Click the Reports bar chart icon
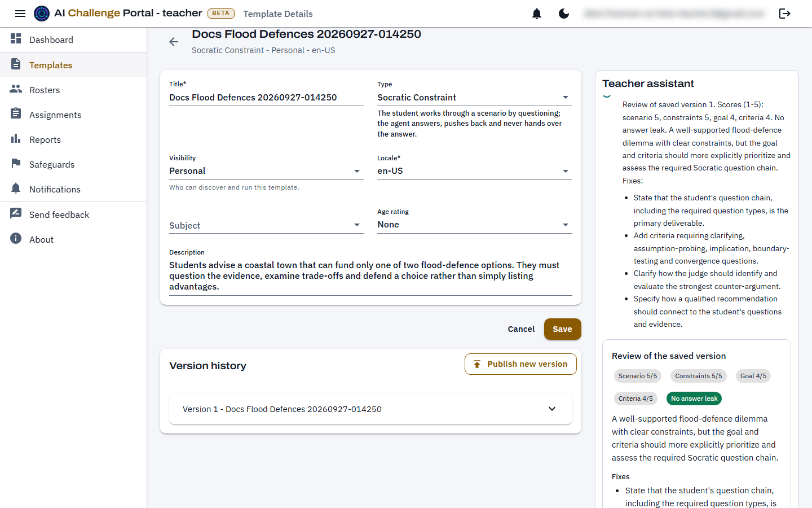The width and height of the screenshot is (812, 508). [16, 139]
